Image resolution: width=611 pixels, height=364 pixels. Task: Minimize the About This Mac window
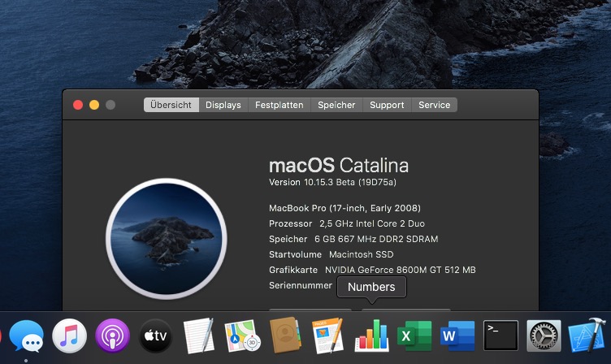[x=94, y=105]
